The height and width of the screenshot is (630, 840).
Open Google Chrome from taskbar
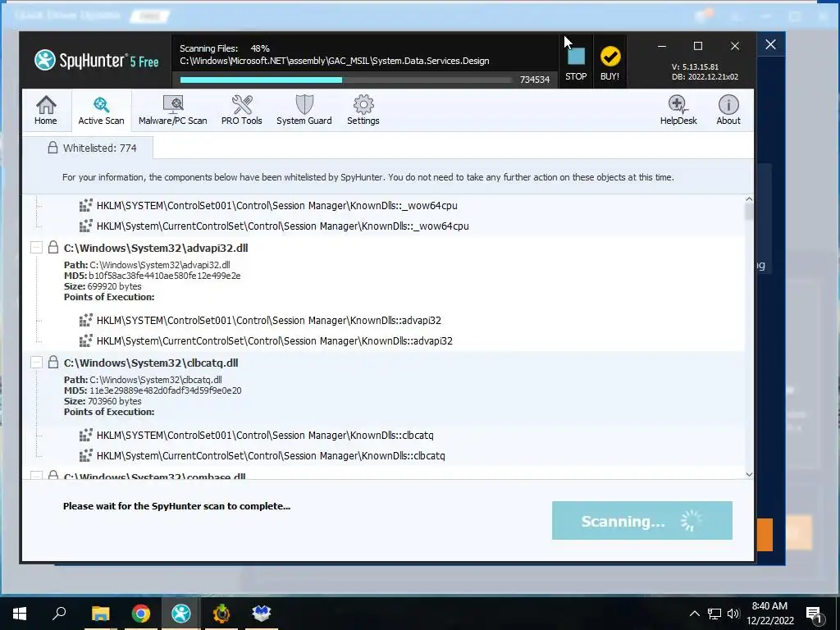click(x=141, y=613)
